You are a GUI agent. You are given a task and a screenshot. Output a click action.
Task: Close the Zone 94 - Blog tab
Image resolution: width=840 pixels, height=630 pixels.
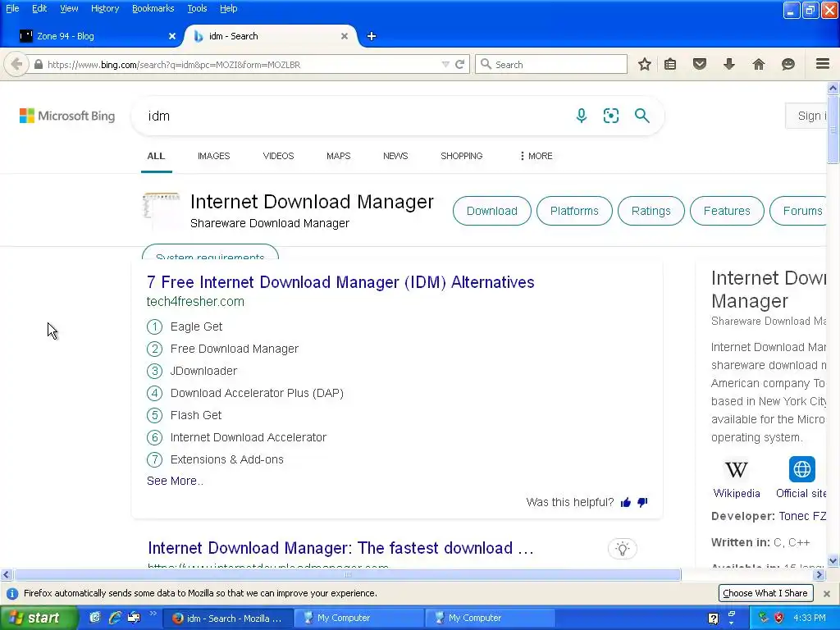(x=172, y=36)
